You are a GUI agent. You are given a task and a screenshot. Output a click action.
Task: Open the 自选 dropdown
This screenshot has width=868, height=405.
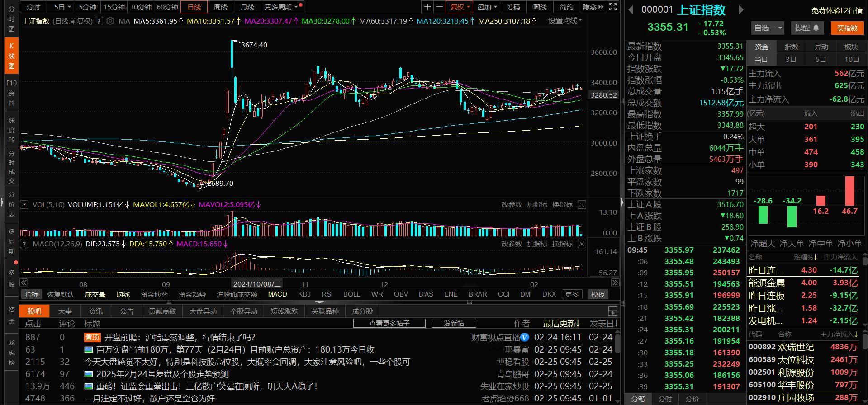(768, 28)
